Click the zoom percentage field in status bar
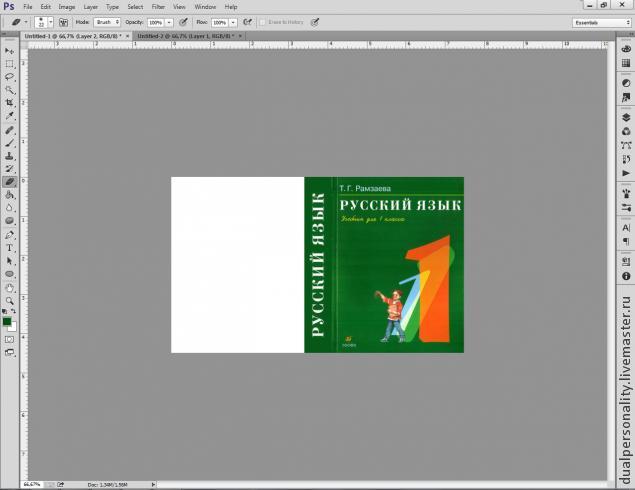This screenshot has width=635, height=490. [33, 484]
